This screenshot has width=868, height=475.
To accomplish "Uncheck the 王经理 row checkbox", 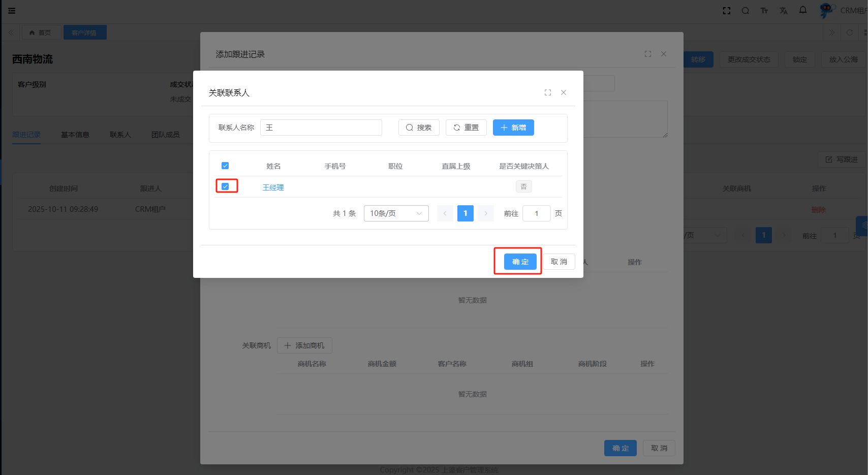I will [x=225, y=186].
